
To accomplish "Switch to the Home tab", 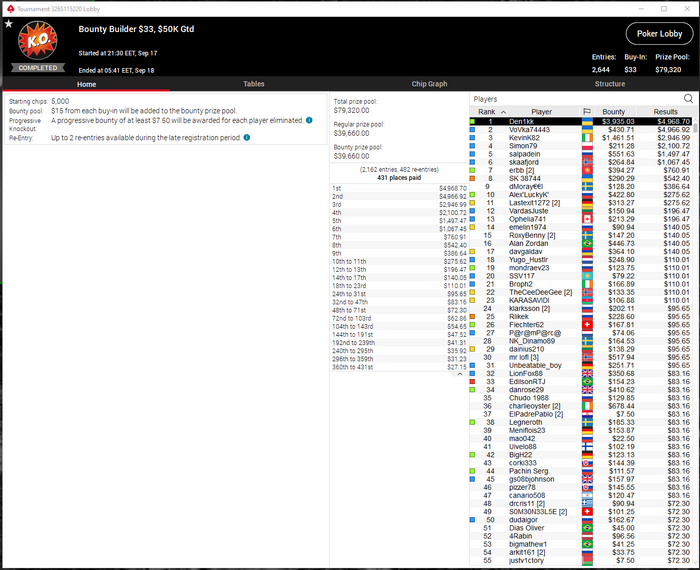I will coord(86,84).
